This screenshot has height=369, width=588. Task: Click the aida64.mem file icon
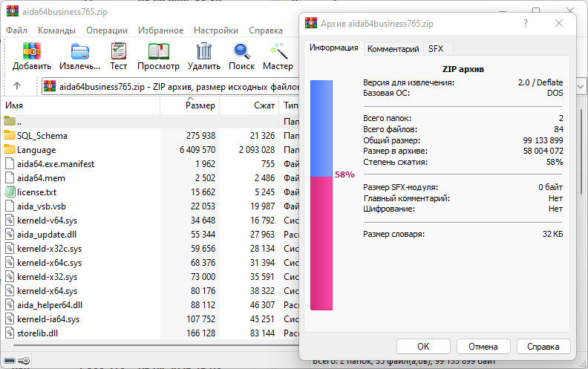tap(10, 177)
